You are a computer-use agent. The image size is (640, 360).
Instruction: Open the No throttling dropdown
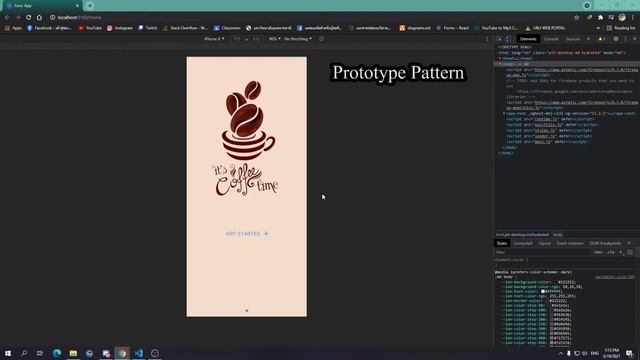[x=298, y=39]
